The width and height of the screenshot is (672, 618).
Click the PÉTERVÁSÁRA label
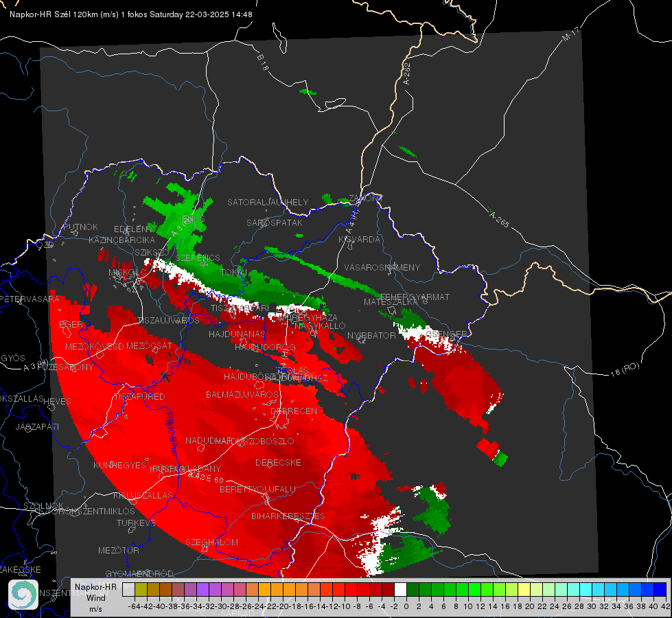30,299
